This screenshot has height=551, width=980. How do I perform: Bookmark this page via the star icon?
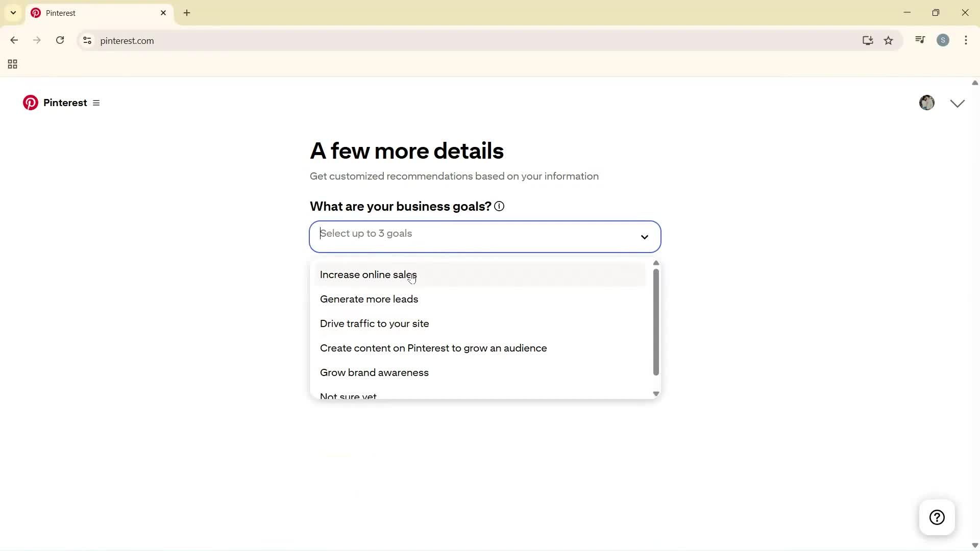point(889,40)
